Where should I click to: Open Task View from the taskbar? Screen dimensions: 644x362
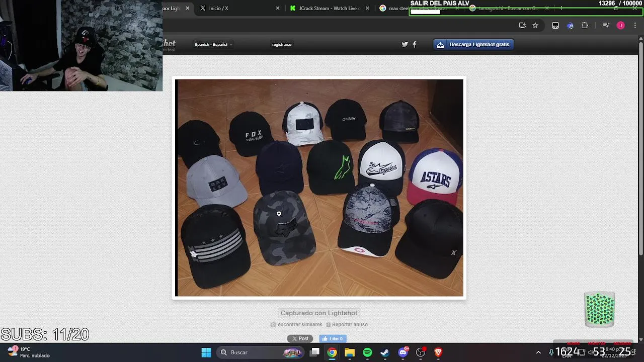click(315, 352)
